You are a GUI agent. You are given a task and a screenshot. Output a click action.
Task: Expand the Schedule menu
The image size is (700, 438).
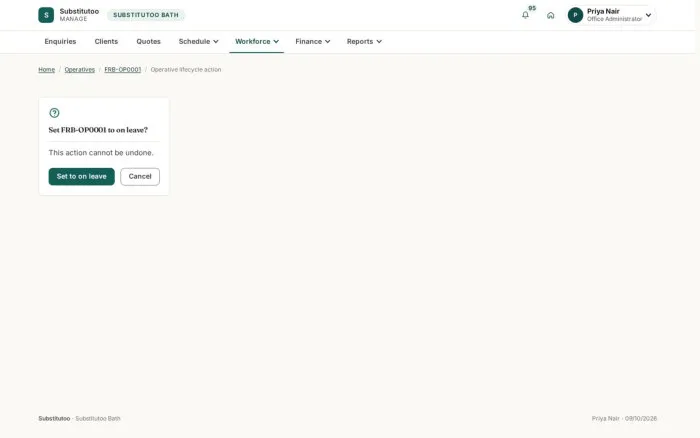point(198,42)
